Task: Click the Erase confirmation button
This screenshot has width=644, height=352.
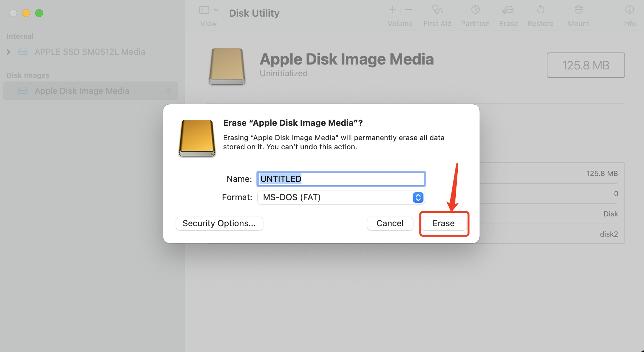Action: coord(443,223)
